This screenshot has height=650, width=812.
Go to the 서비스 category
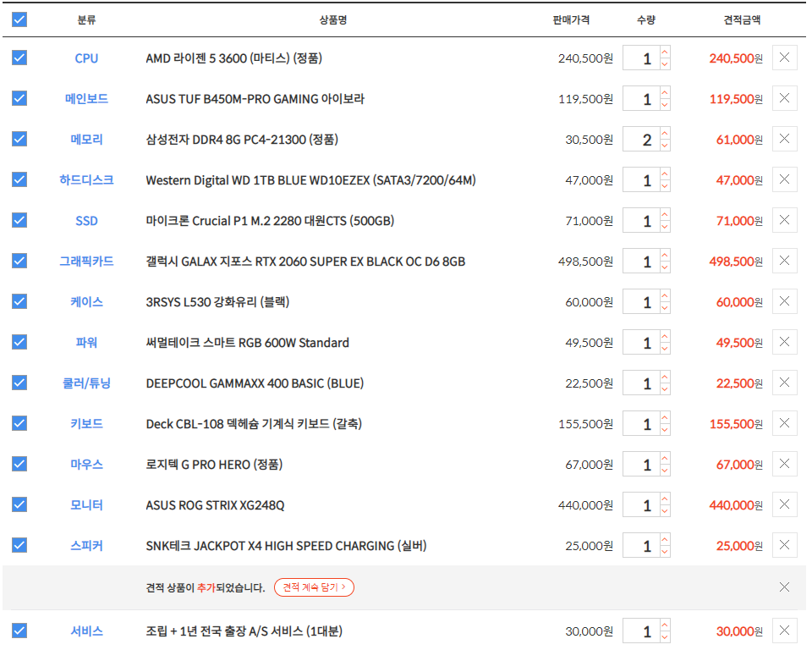86,631
